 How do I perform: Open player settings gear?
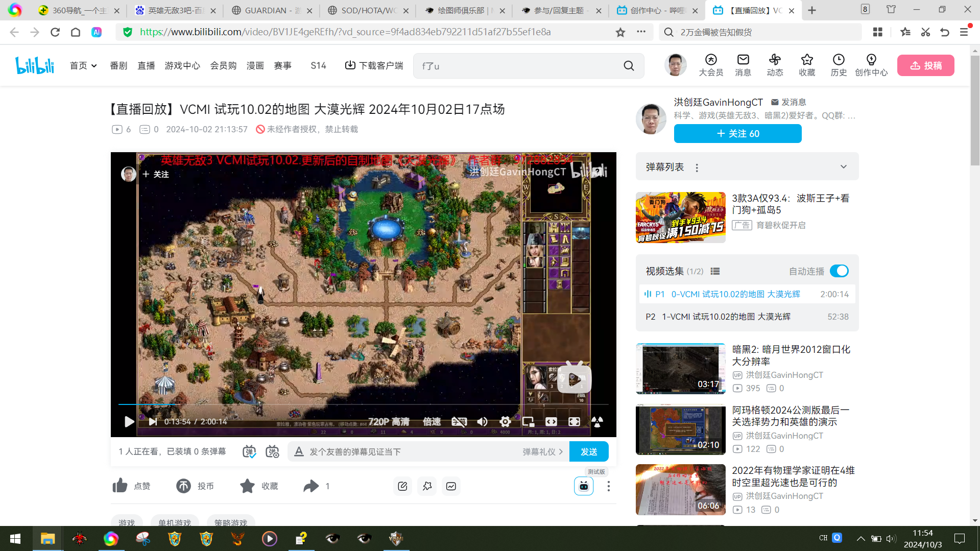[x=505, y=422]
